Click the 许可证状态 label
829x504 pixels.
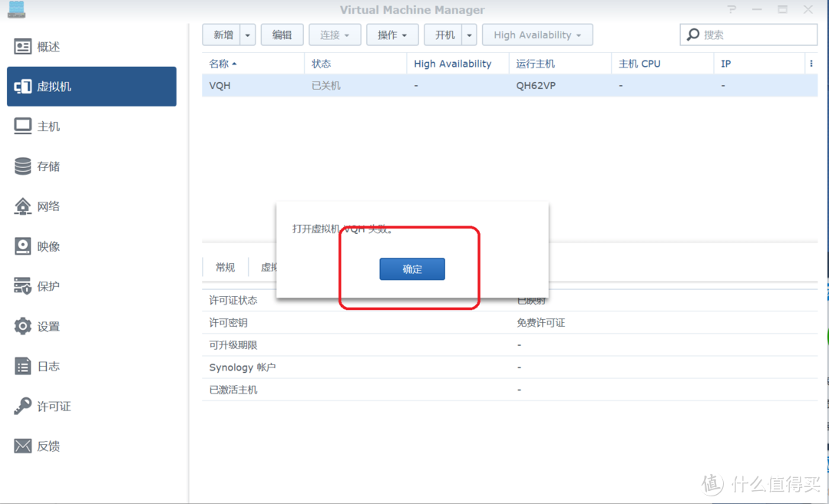(233, 300)
